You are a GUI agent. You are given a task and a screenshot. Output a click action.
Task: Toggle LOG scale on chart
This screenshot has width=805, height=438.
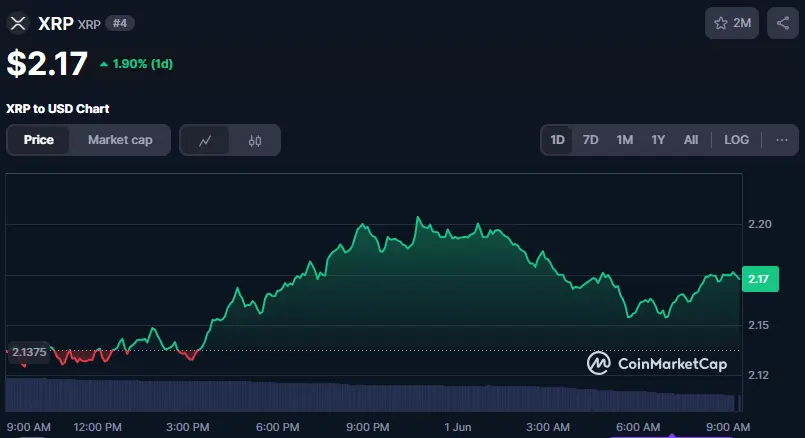736,140
